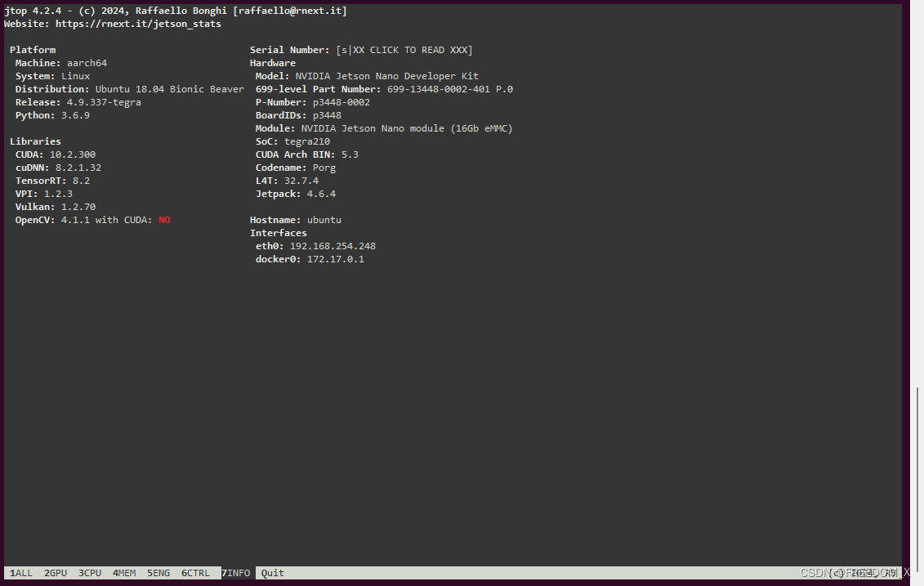
Task: Click the rnext.it/jetson_stats website URL
Action: pos(138,24)
